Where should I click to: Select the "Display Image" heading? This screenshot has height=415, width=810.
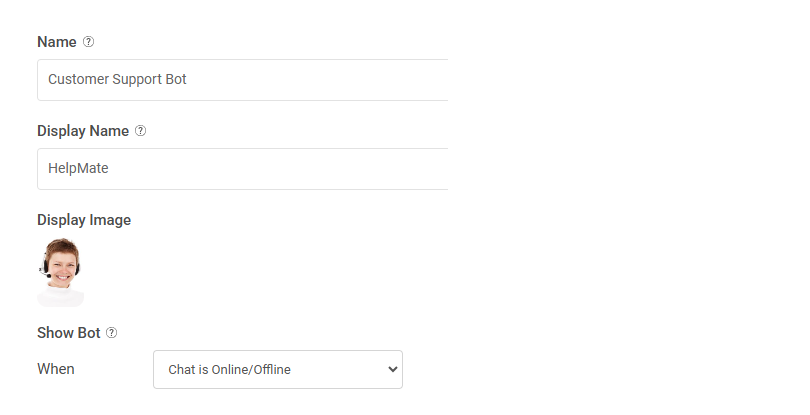pyautogui.click(x=84, y=220)
